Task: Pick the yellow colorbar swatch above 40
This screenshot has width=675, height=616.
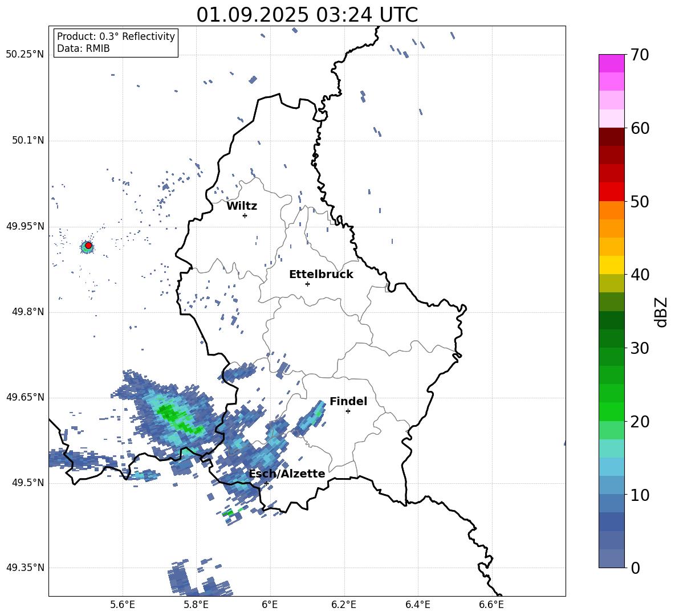Action: (x=612, y=265)
